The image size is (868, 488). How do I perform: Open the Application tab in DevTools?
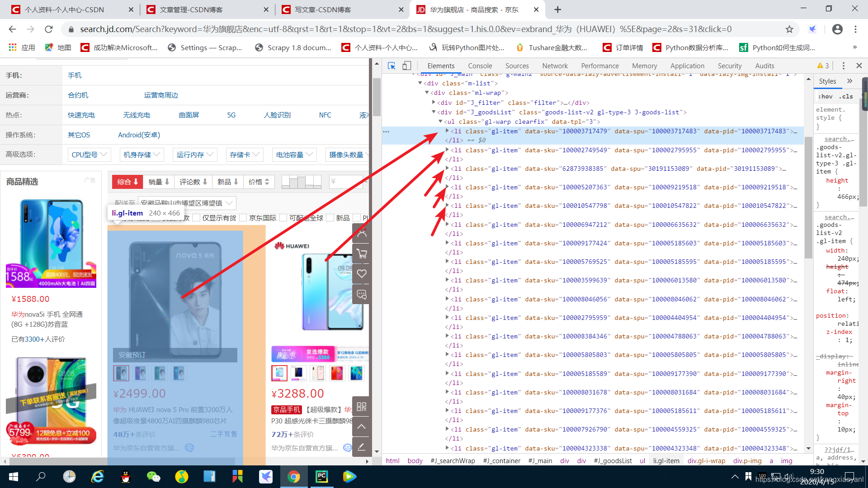pyautogui.click(x=687, y=66)
